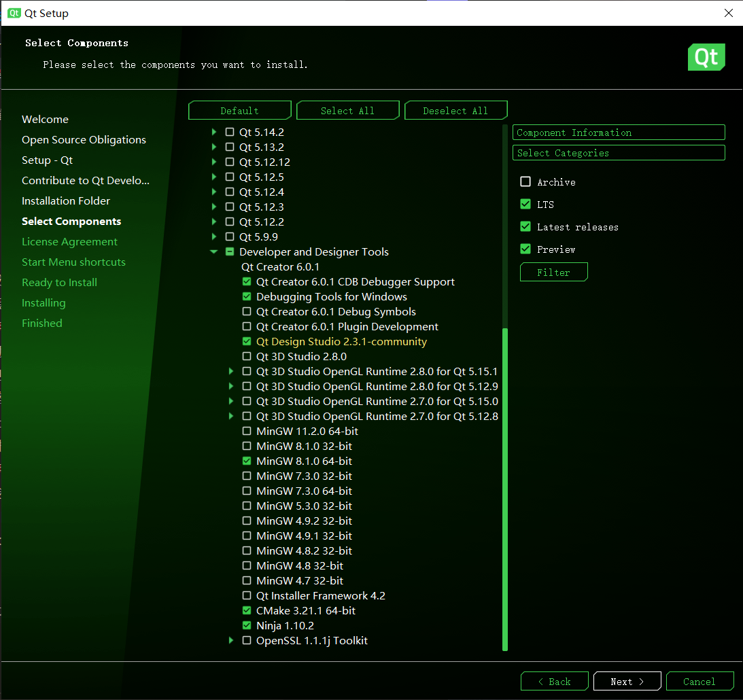
Task: Uncheck MinGW 8.1.0 64-bit checkbox
Action: click(246, 461)
